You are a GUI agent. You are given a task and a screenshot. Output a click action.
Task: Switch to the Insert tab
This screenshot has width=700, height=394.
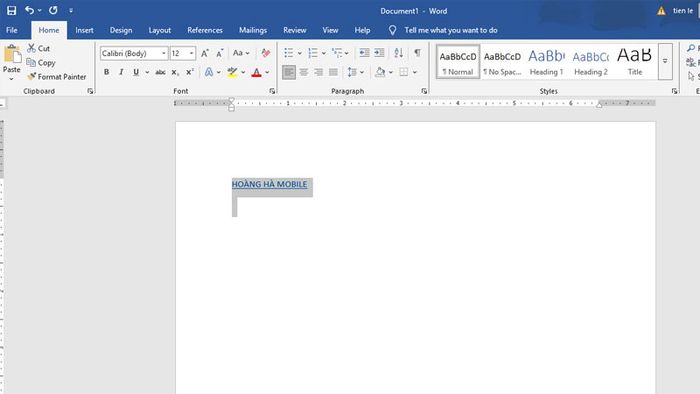click(x=84, y=30)
